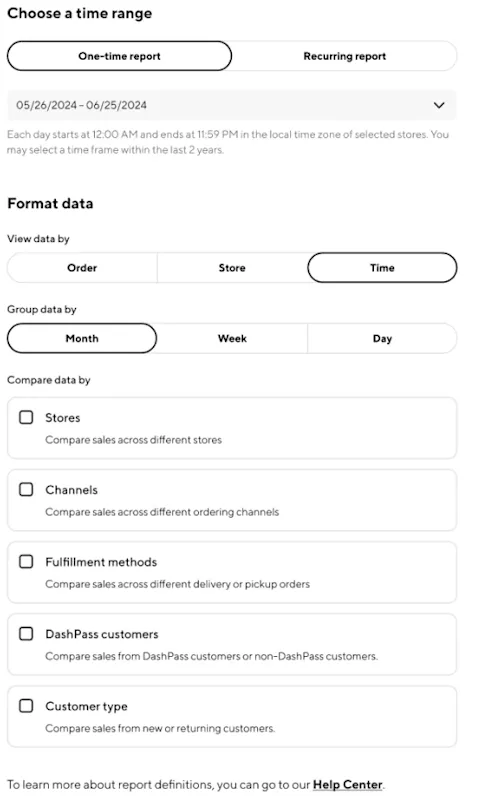Tick the Fulfillment methods checkbox
The width and height of the screenshot is (480, 797).
(26, 562)
